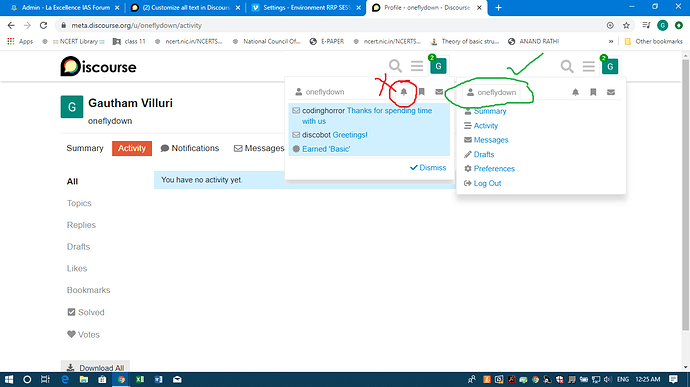690x387 pixels.
Task: Select Drafts in the activity sidebar
Action: tap(78, 247)
